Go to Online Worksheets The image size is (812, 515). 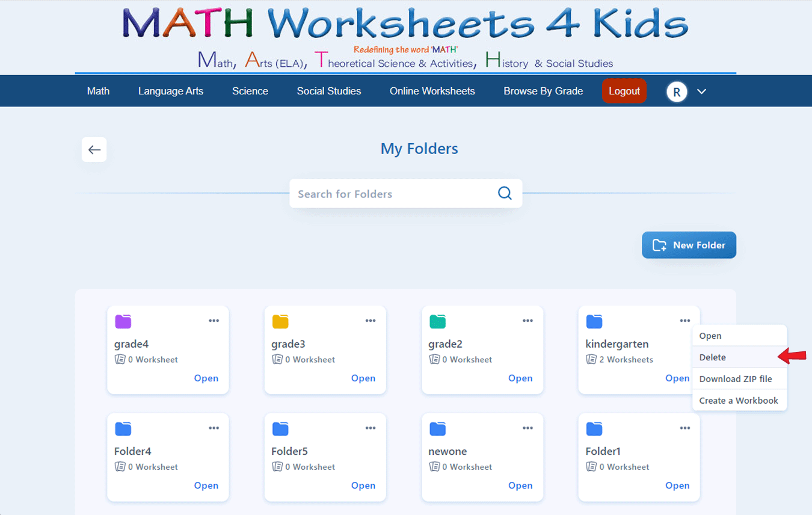[x=432, y=91]
